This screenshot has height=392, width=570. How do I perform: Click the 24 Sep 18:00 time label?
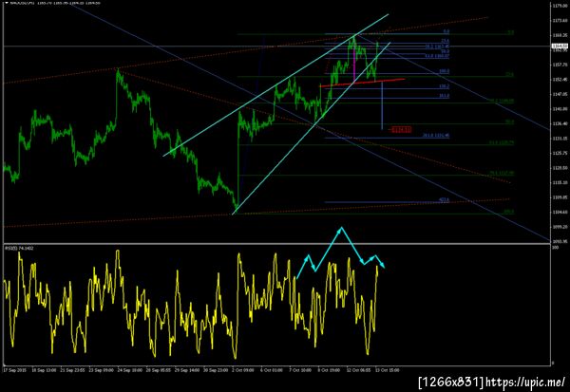click(130, 370)
